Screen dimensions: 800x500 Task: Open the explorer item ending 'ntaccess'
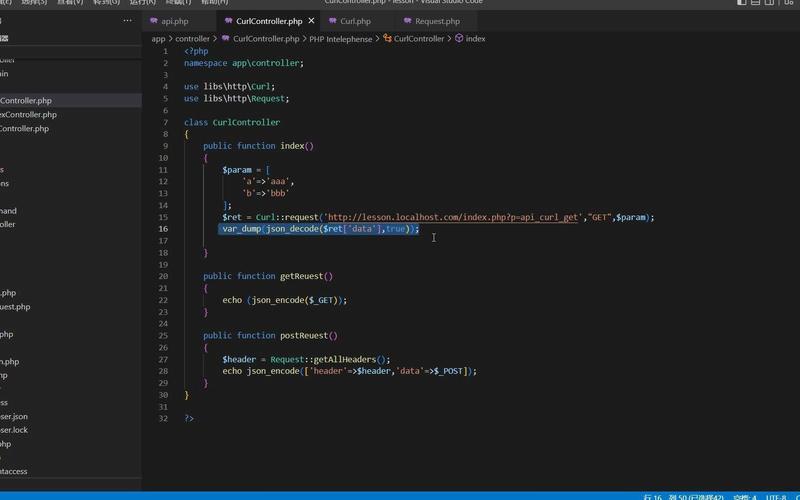[x=14, y=471]
